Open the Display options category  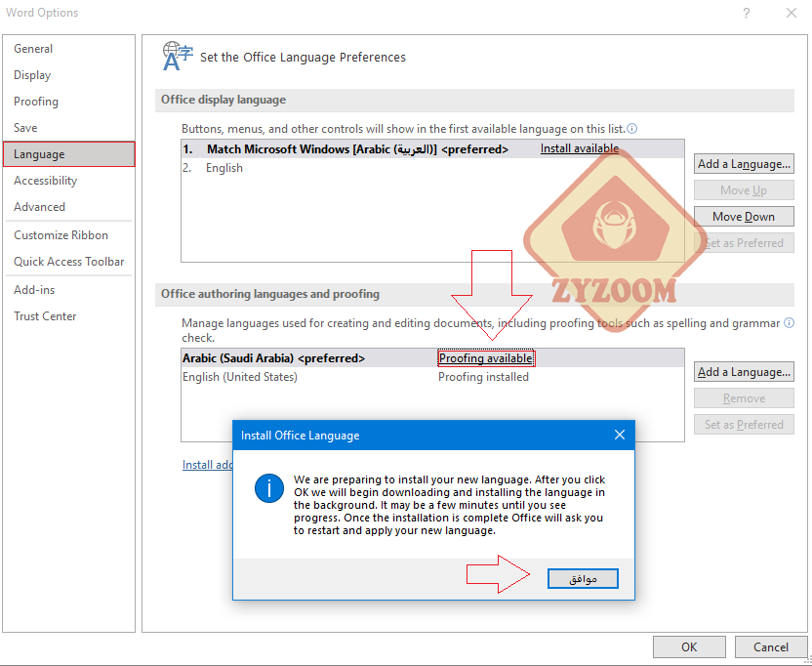point(69,75)
